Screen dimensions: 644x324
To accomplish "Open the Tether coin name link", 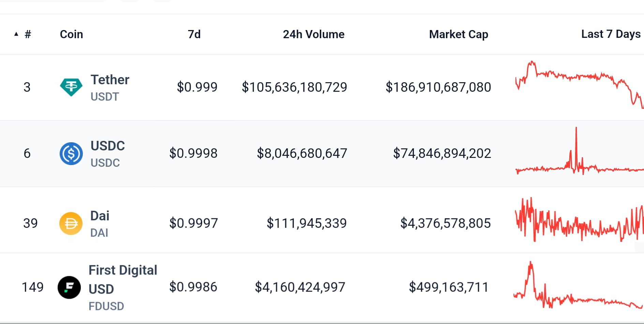I will [x=110, y=80].
